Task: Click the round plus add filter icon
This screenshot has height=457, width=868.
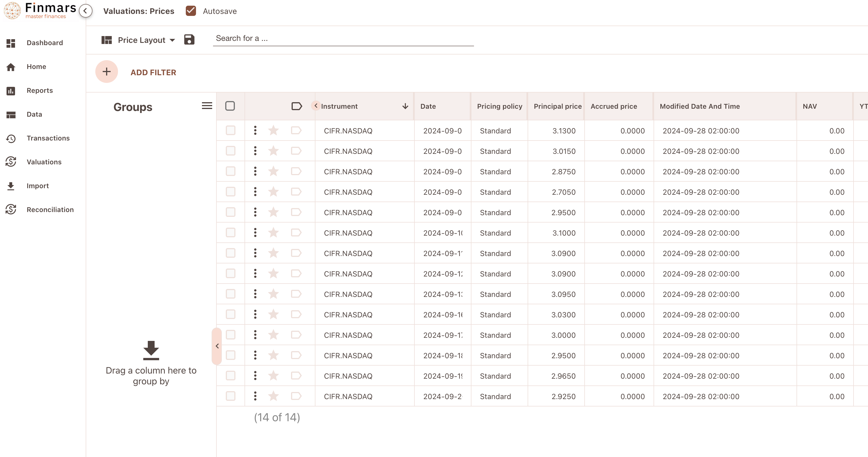Action: tap(106, 72)
